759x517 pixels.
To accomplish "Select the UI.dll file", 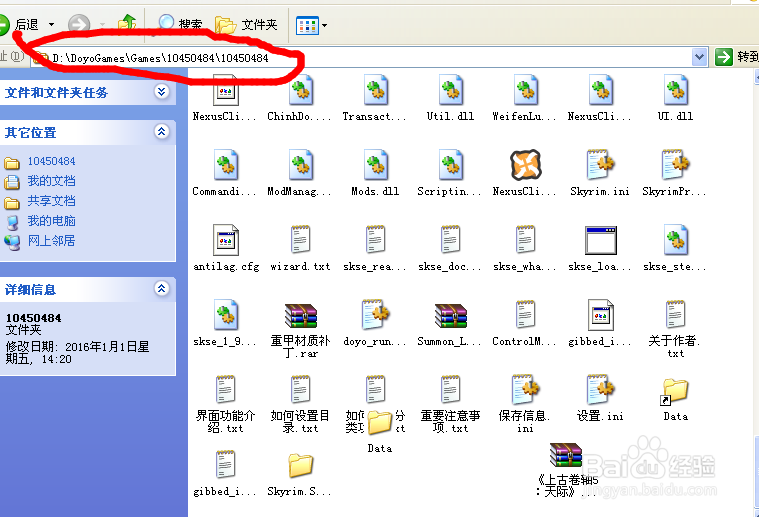I will (675, 98).
